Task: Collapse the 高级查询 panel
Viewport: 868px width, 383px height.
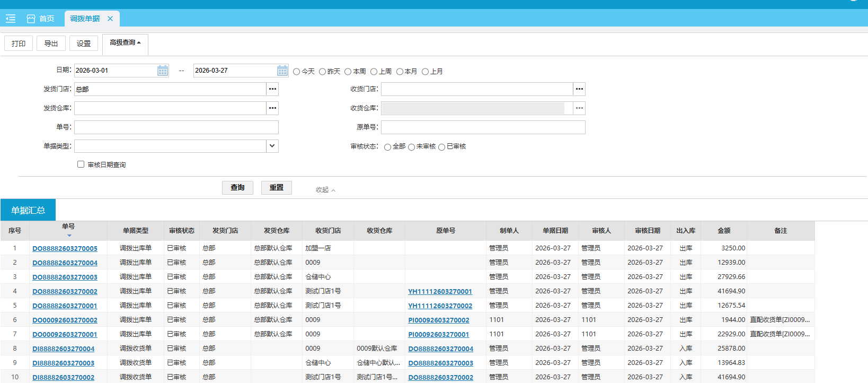Action: [x=125, y=43]
